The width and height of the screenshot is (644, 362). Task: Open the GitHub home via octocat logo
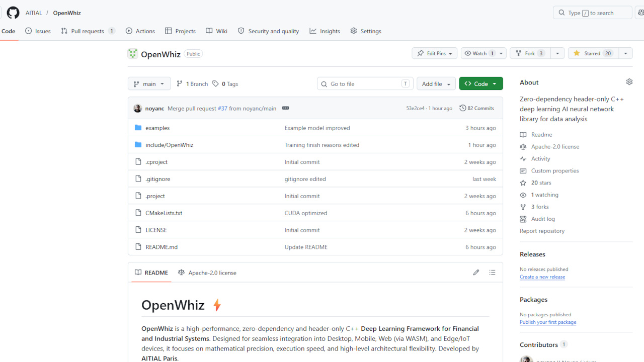click(13, 13)
